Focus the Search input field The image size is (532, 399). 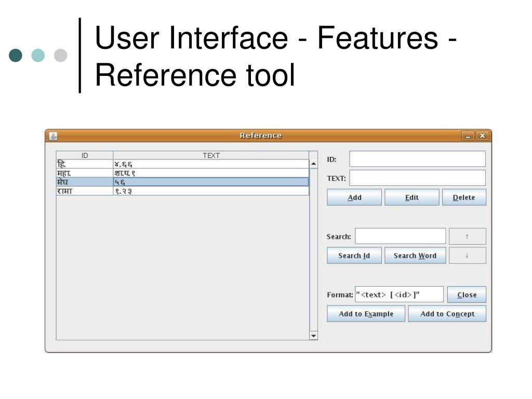pyautogui.click(x=401, y=236)
